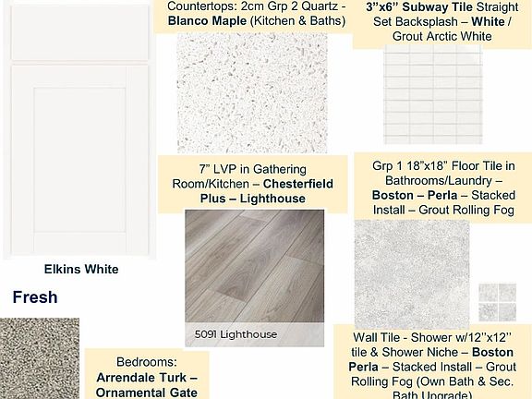532x399 pixels.
Task: Click the Fresh heading text
Action: (35, 297)
